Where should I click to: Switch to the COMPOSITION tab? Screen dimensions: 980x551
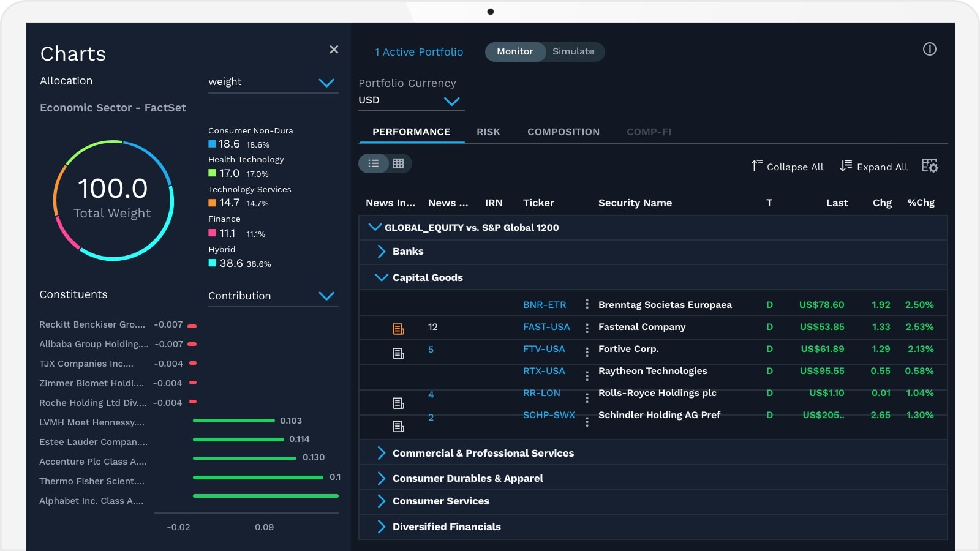pos(563,132)
